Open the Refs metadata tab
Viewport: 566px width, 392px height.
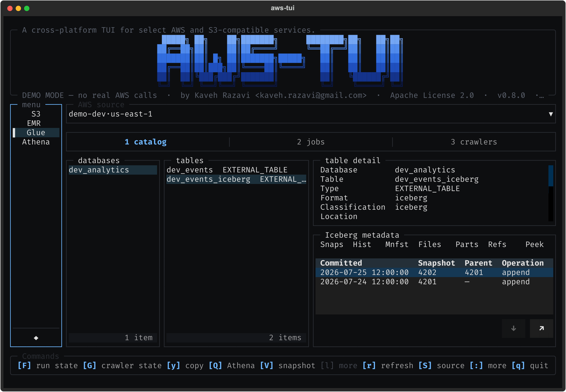pyautogui.click(x=497, y=245)
